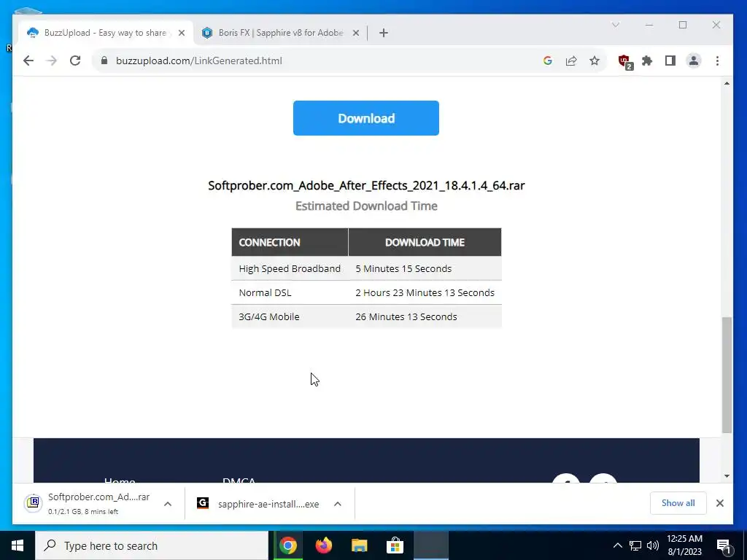Close the Boris FX tab

[356, 33]
